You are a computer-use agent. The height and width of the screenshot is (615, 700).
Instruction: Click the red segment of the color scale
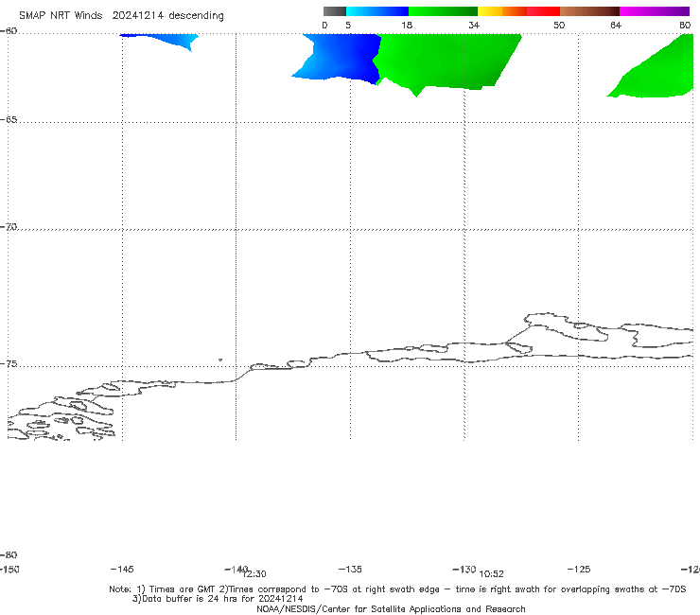[x=543, y=11]
